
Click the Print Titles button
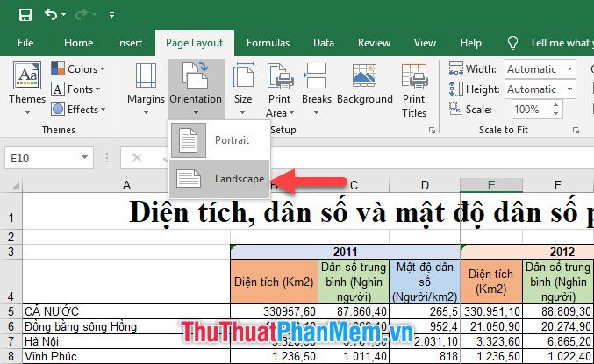(414, 90)
